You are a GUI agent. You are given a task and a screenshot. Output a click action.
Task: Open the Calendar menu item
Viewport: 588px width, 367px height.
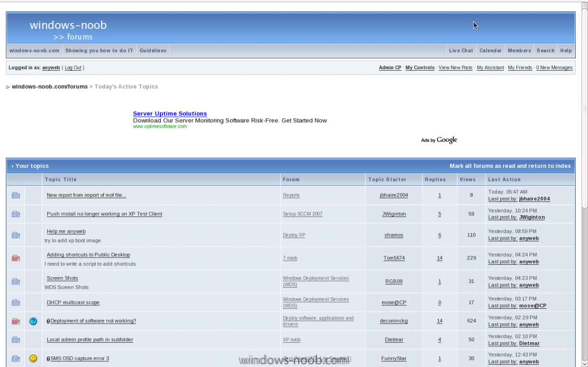click(x=490, y=51)
